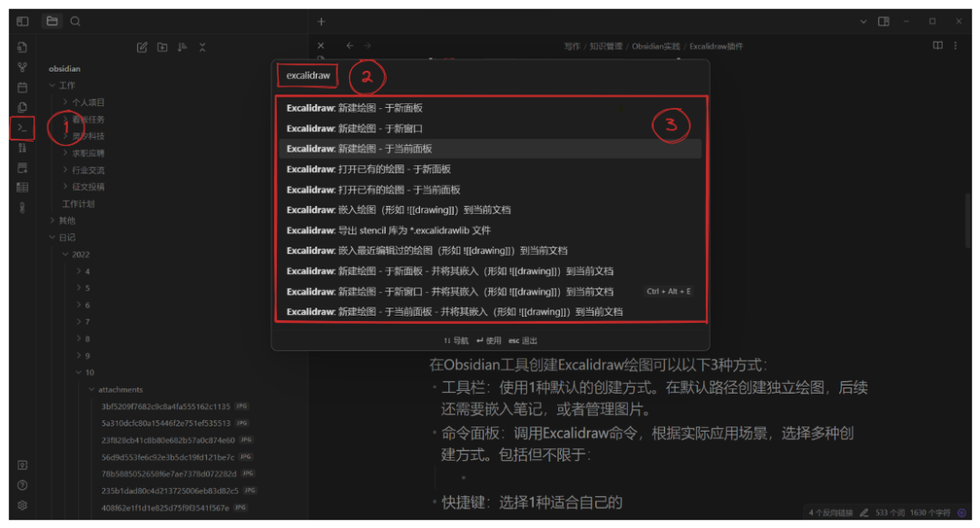
Task: Collapse all folders icon in explorer
Action: coord(201,47)
